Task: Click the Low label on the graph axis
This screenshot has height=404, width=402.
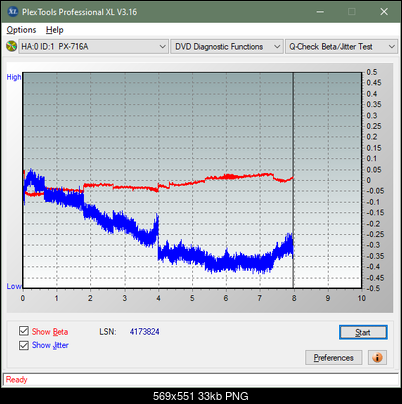Action: coord(14,286)
